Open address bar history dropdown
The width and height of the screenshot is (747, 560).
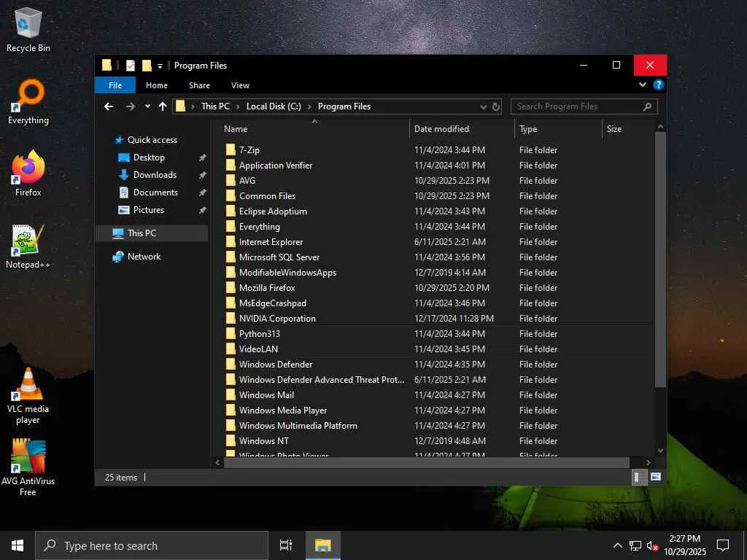pos(483,106)
